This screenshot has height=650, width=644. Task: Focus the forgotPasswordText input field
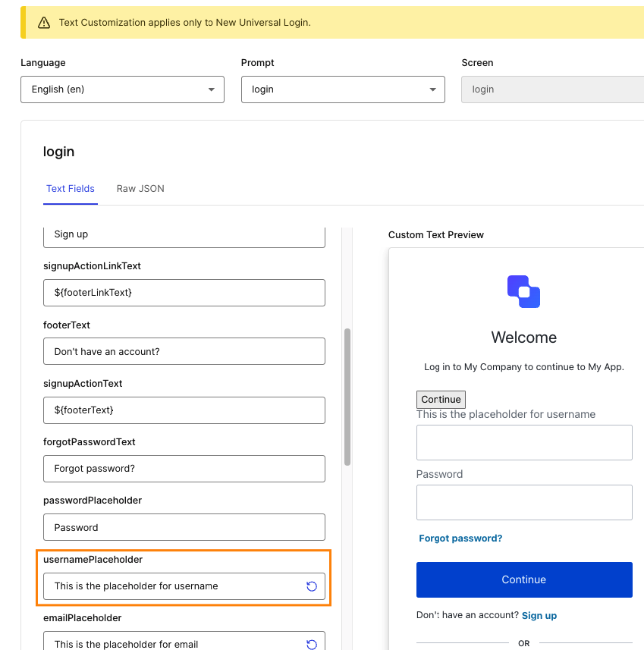(184, 469)
